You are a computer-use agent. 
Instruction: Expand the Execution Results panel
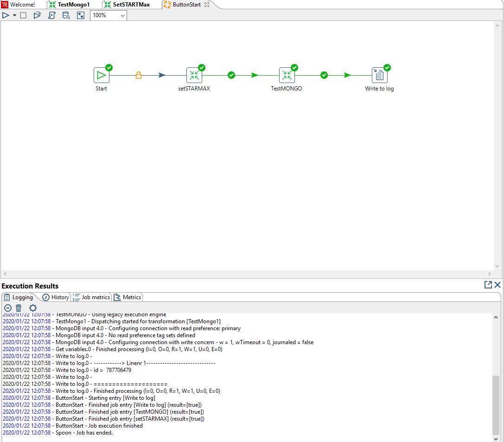[x=488, y=285]
